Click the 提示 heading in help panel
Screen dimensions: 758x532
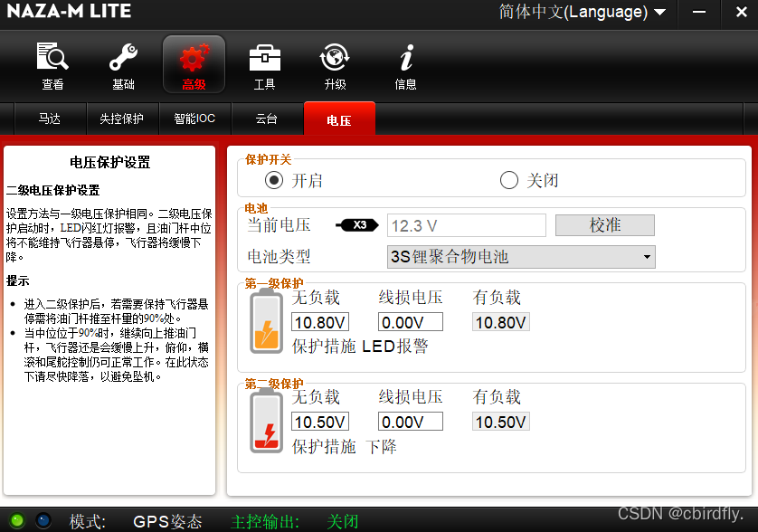point(18,280)
